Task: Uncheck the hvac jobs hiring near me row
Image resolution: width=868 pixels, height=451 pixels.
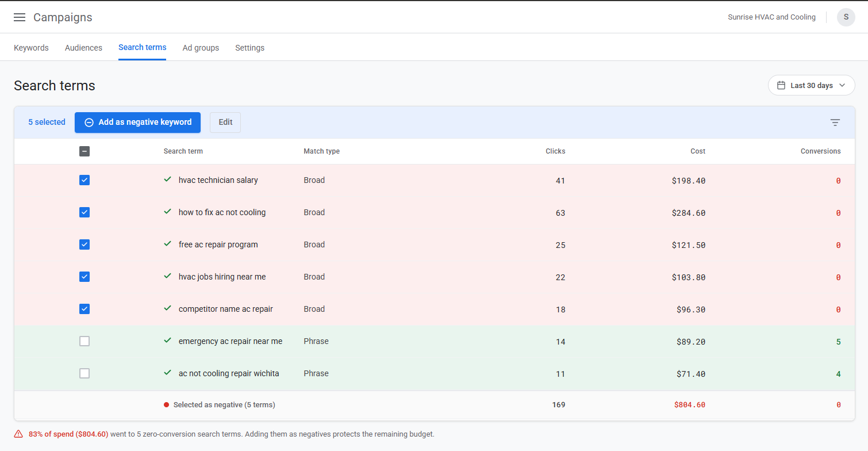Action: point(85,277)
